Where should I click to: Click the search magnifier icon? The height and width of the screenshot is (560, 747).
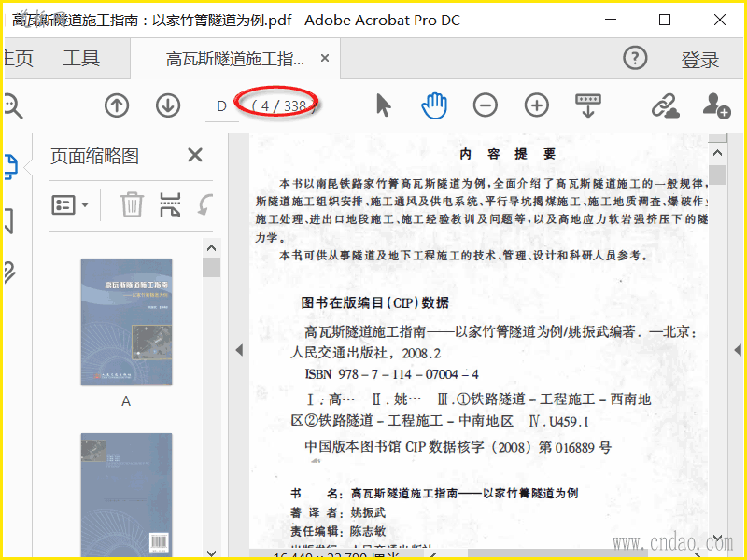(12, 105)
